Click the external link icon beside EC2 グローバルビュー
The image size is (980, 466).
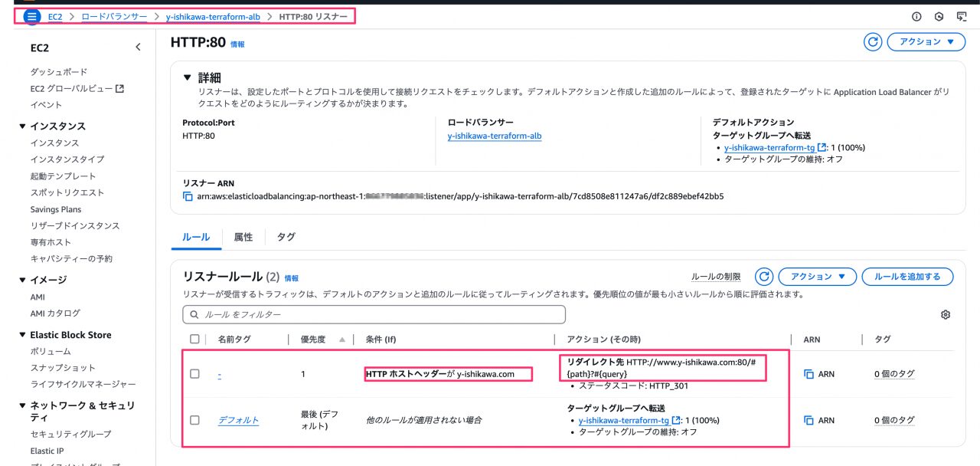click(x=119, y=88)
